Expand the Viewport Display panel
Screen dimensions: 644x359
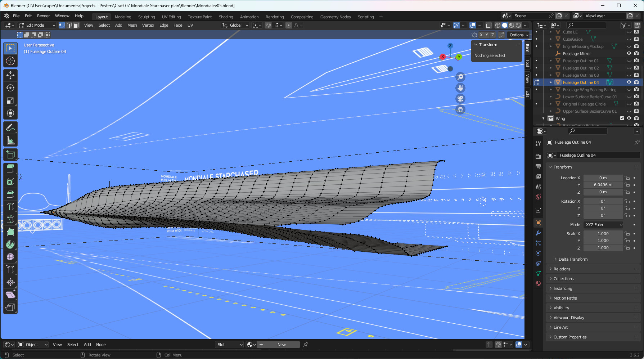click(568, 318)
